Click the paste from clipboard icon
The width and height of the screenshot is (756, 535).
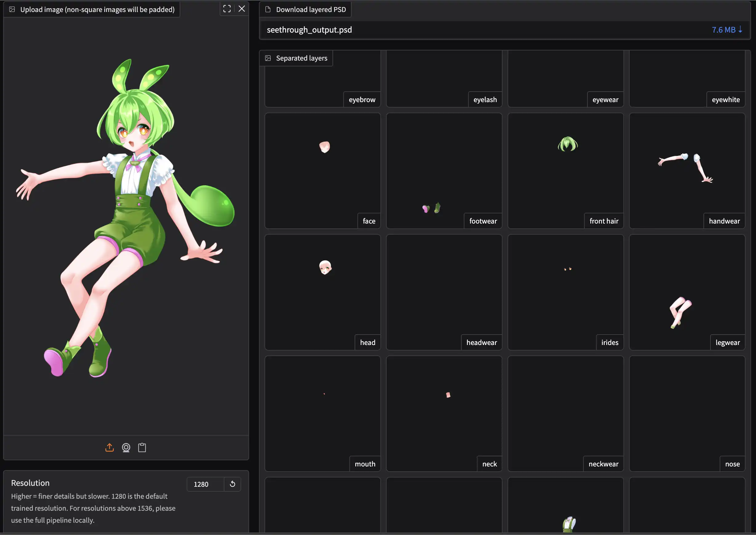coord(142,447)
